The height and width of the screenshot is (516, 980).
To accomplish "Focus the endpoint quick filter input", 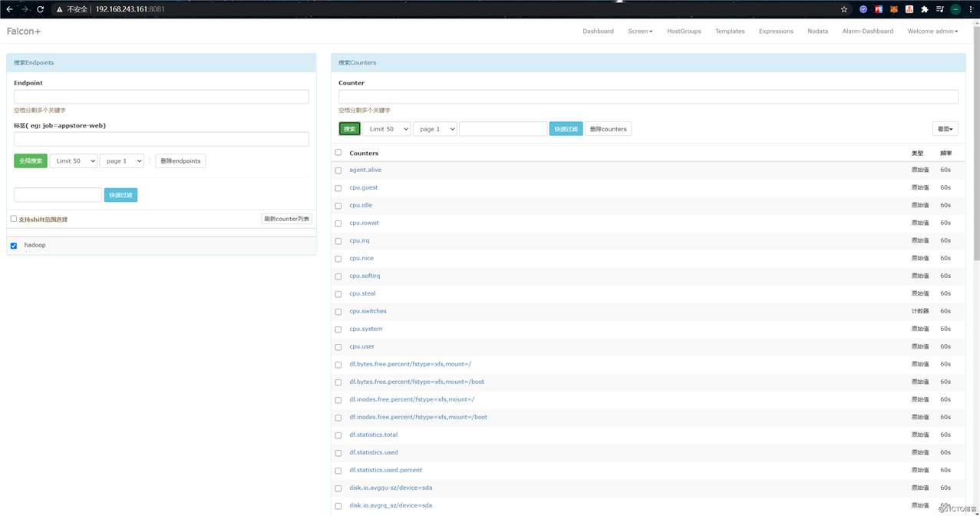I will pyautogui.click(x=58, y=195).
